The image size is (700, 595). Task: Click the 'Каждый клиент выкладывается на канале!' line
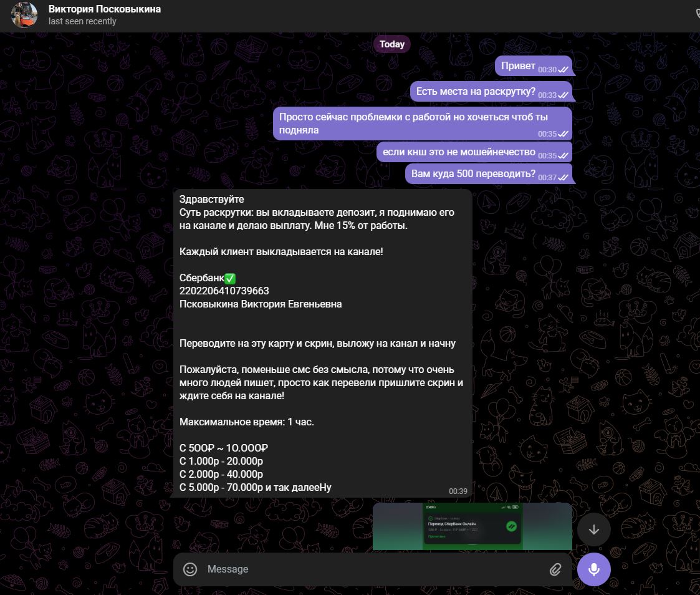coord(281,251)
